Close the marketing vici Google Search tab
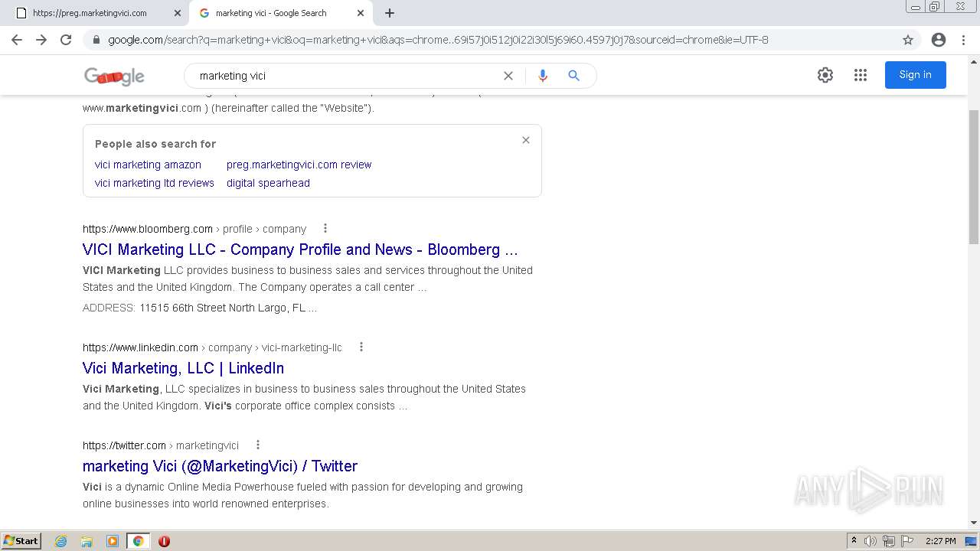 [361, 13]
